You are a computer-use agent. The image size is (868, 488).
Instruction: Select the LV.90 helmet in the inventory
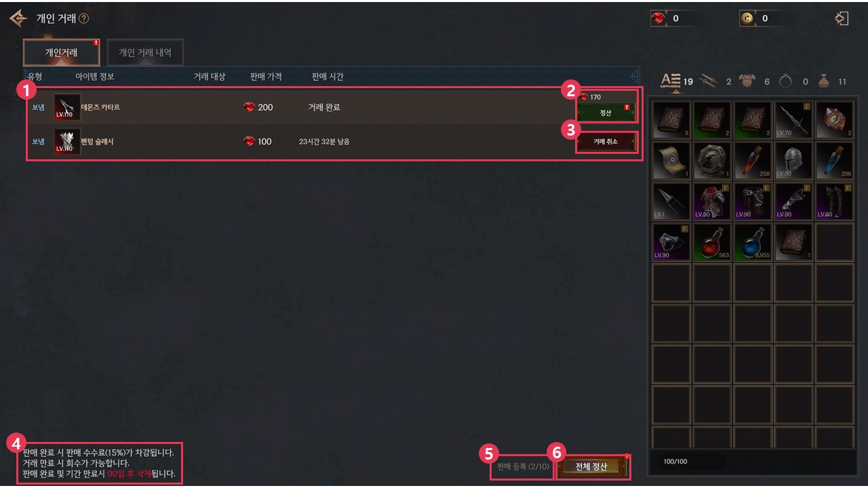[x=793, y=161]
